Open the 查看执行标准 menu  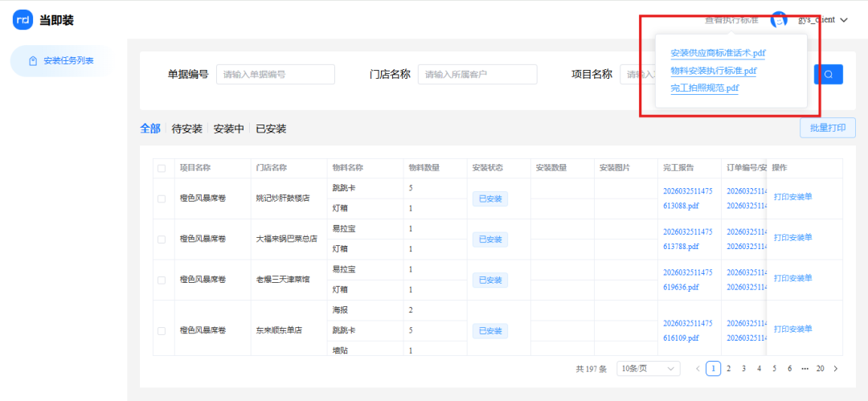[x=731, y=19]
